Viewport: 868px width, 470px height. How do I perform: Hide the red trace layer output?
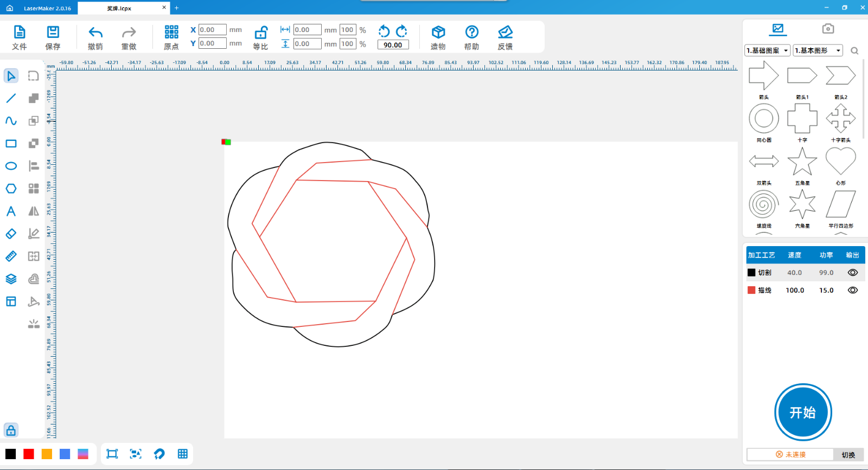coord(852,290)
